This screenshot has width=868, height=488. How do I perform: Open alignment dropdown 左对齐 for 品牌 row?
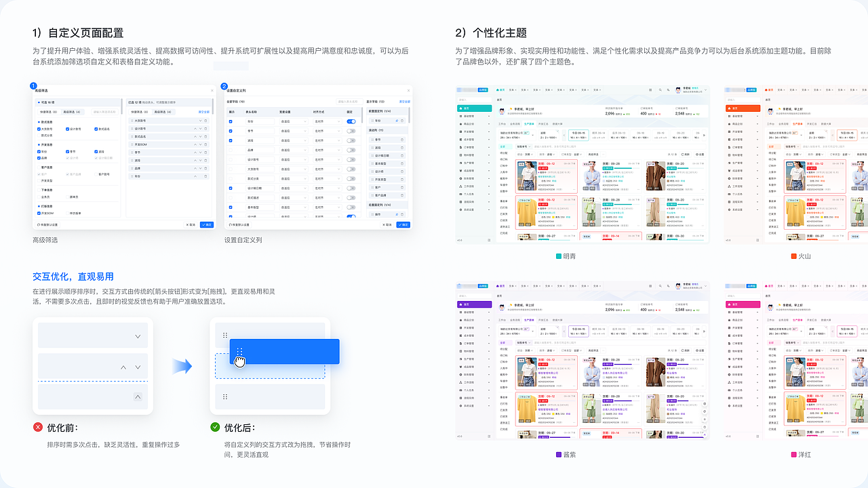coord(328,150)
